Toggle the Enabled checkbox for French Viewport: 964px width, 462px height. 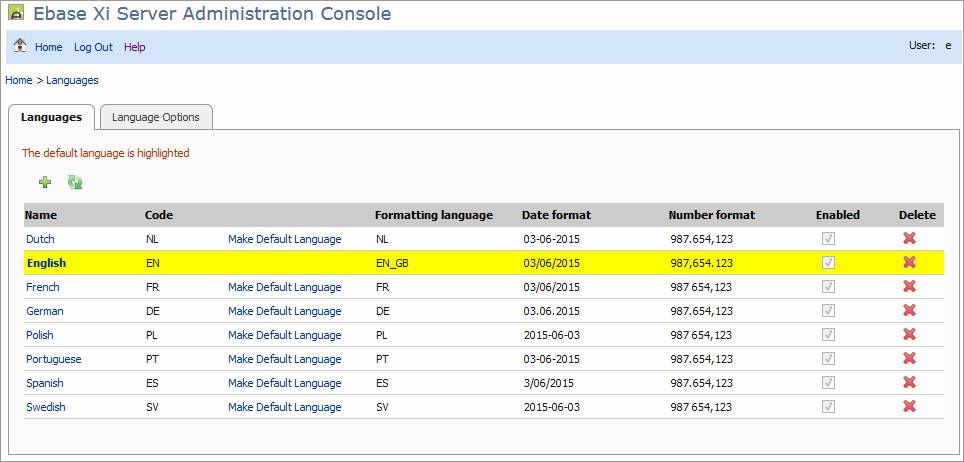click(x=829, y=287)
